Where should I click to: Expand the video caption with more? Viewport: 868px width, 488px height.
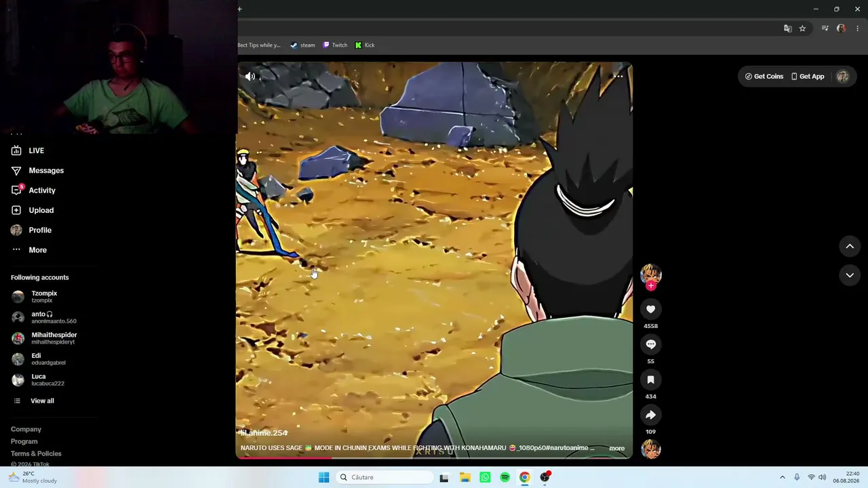[617, 448]
